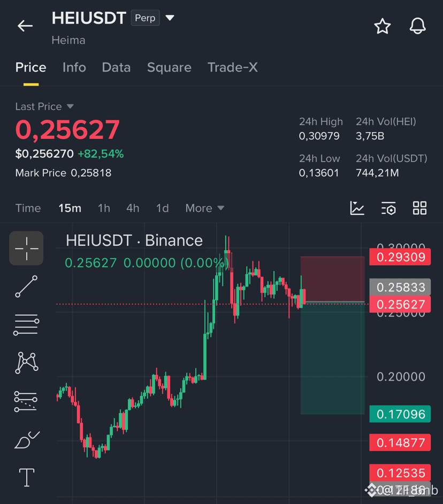Tap the 0.14877 red price label

(400, 443)
